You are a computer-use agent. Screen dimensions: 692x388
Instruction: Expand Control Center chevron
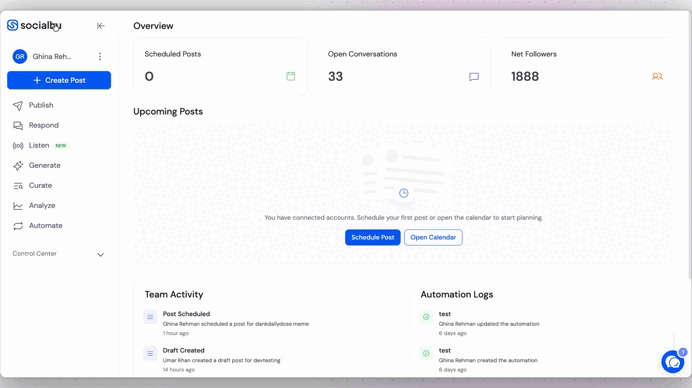click(101, 255)
